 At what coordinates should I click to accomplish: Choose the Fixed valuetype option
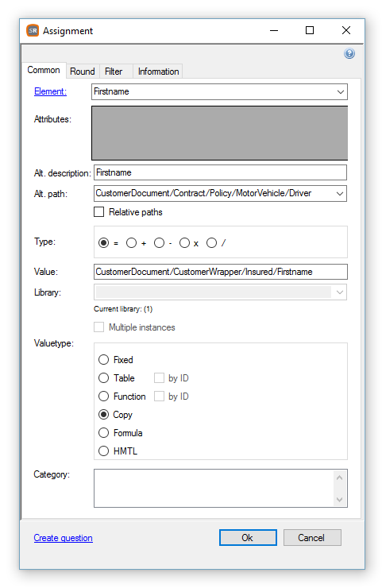point(103,360)
